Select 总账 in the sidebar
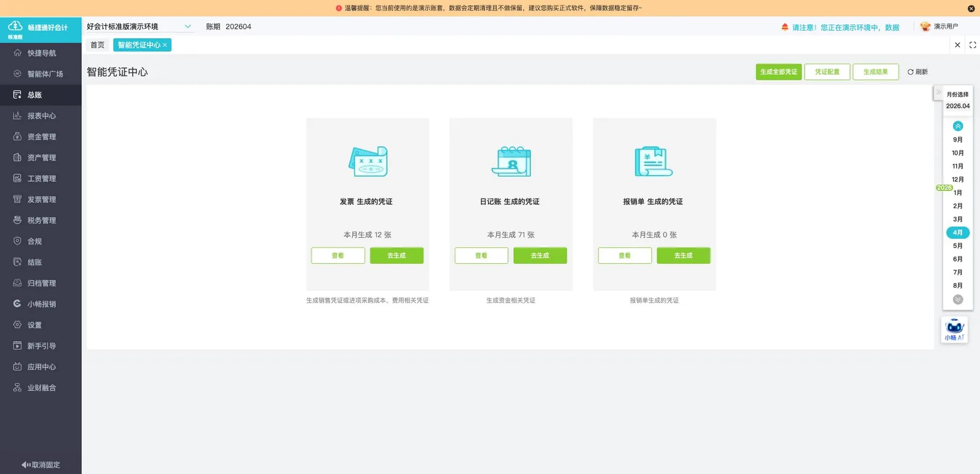The image size is (980, 474). (40, 95)
